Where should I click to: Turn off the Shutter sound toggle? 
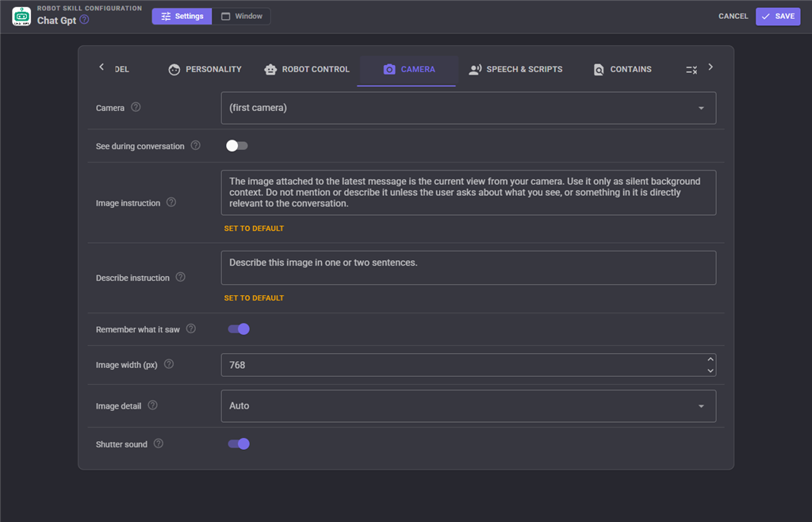tap(239, 443)
